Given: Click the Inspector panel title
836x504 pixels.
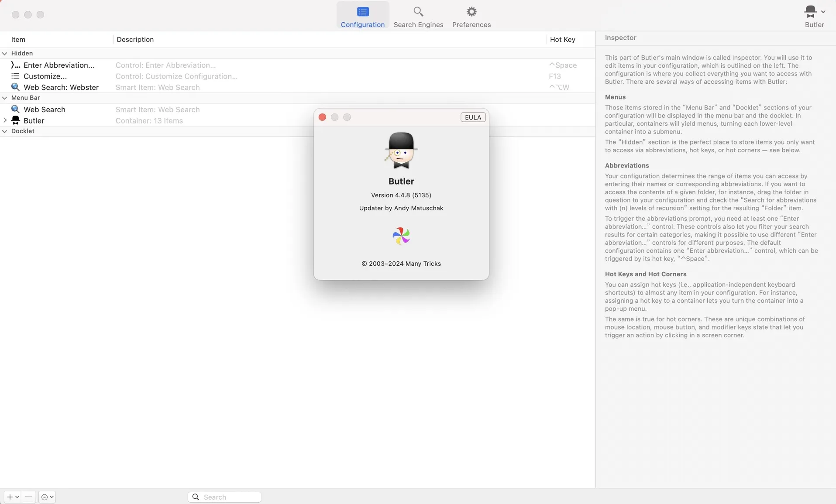Looking at the screenshot, I should [x=620, y=38].
